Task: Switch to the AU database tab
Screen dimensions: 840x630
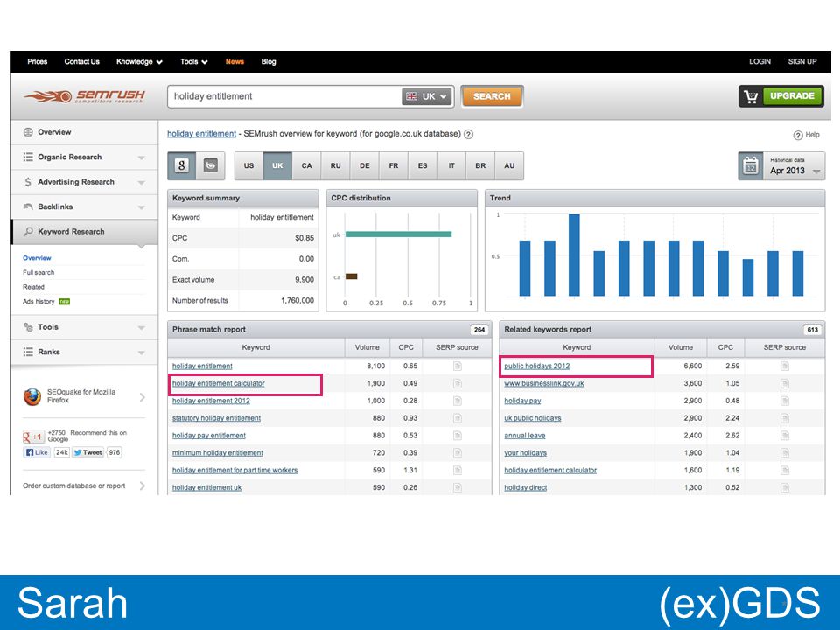Action: click(x=509, y=165)
